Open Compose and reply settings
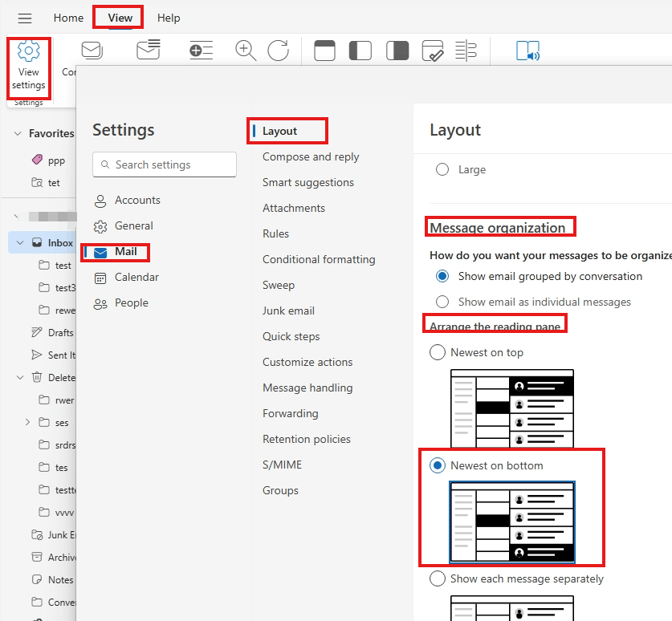This screenshot has height=621, width=672. [311, 156]
